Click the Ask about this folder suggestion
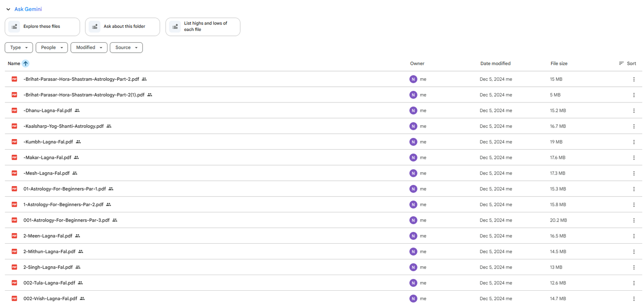The width and height of the screenshot is (644, 306). [x=122, y=27]
